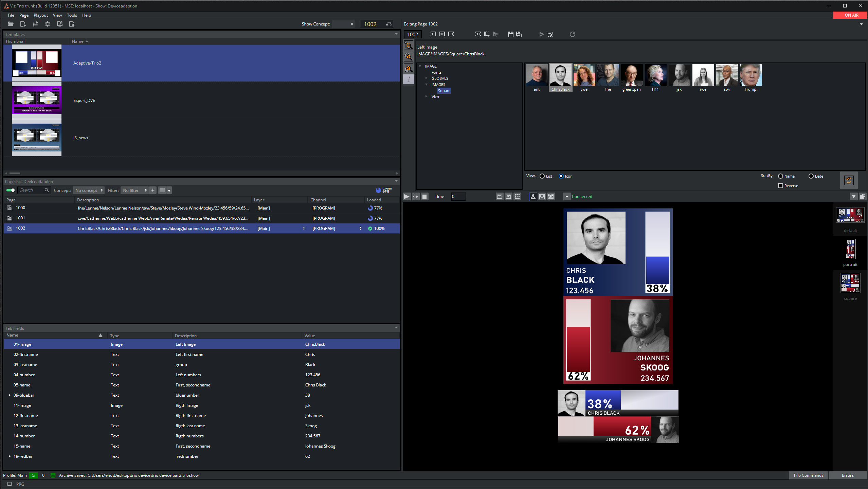Click the save page floppy icon
The width and height of the screenshot is (868, 489).
(510, 34)
